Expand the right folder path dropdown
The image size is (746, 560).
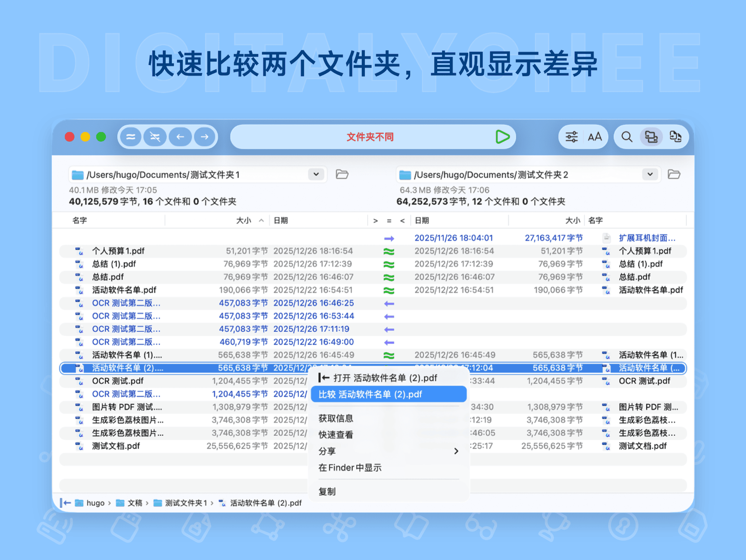(x=650, y=174)
